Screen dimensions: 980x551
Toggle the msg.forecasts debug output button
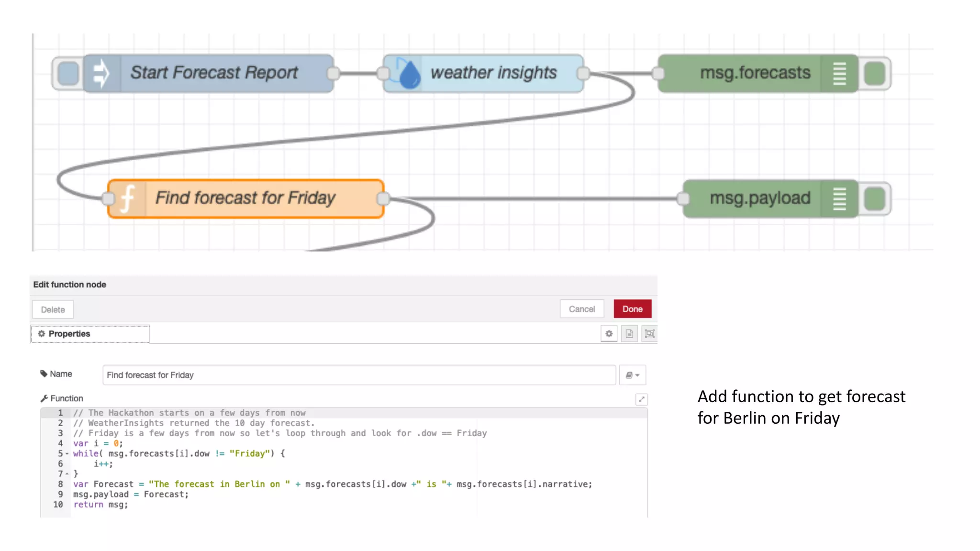[x=875, y=74]
